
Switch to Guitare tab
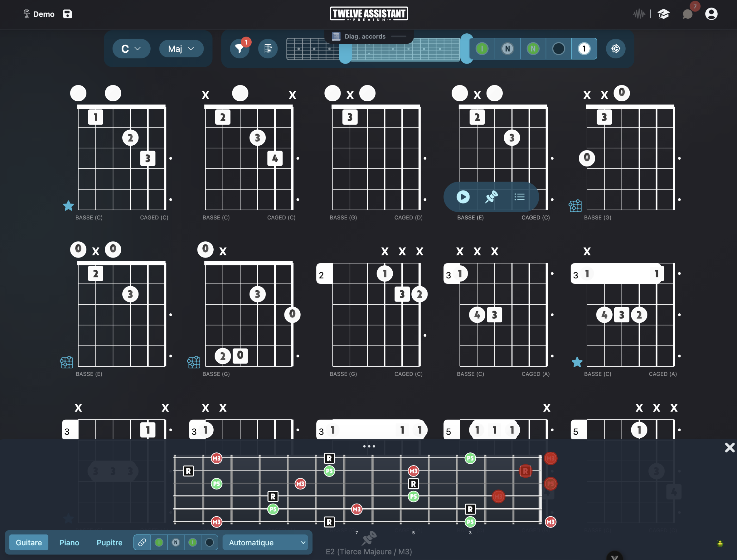coord(29,542)
